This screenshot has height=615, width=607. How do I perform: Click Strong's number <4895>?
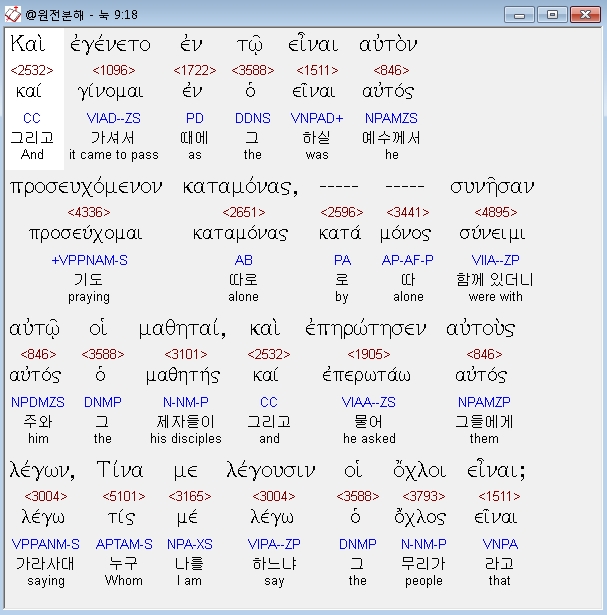[496, 212]
